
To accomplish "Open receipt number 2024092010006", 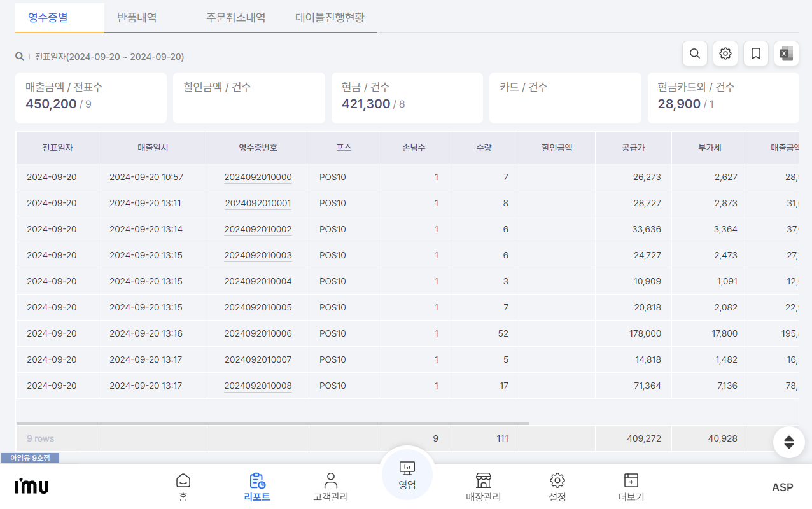I will 258,333.
